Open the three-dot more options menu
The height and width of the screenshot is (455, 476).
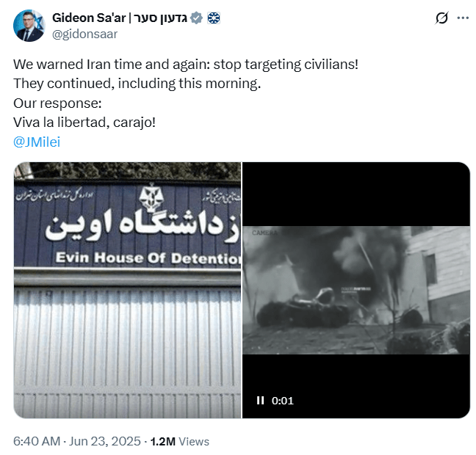463,18
